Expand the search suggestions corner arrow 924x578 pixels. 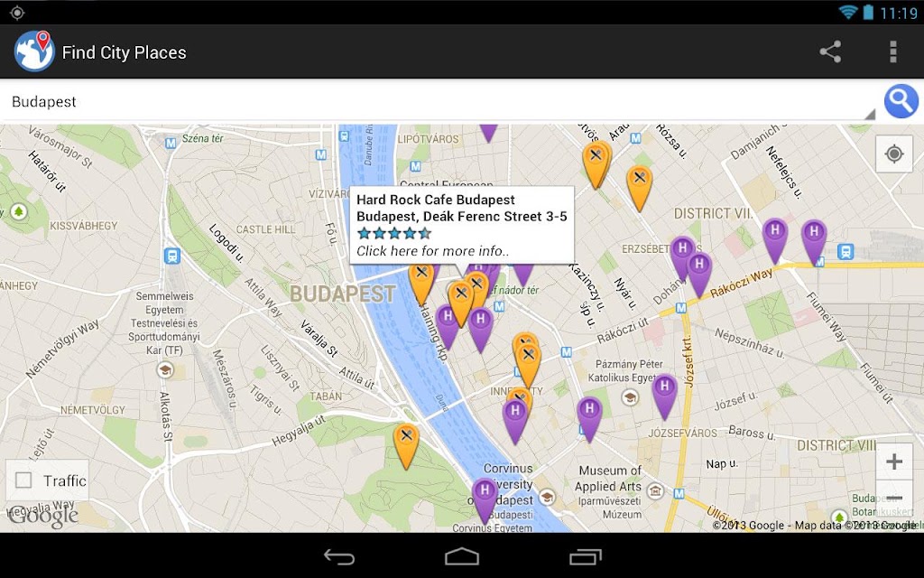(869, 114)
